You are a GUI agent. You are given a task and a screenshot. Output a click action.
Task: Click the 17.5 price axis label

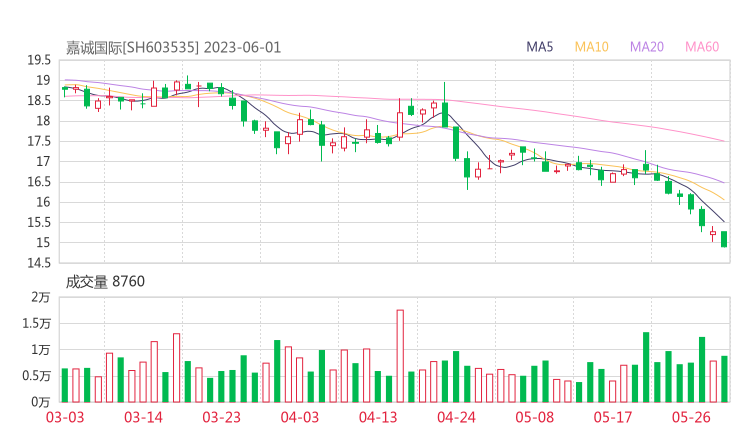coord(39,141)
